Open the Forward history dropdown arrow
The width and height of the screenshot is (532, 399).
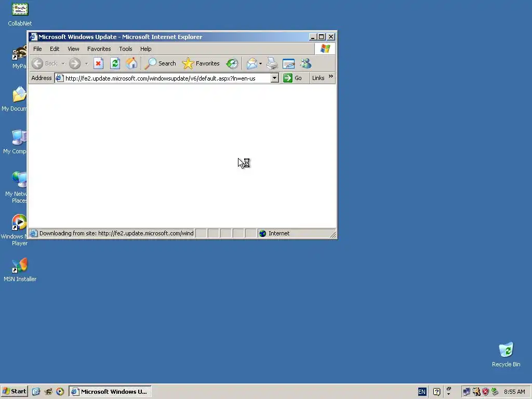click(87, 63)
